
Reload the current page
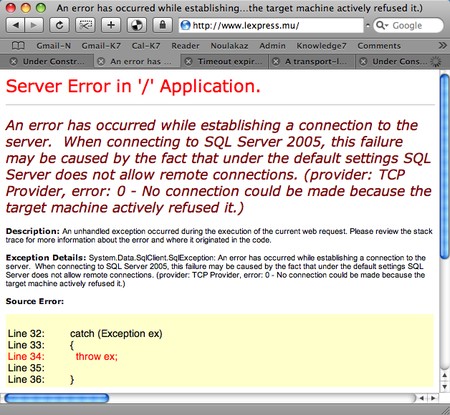59,25
